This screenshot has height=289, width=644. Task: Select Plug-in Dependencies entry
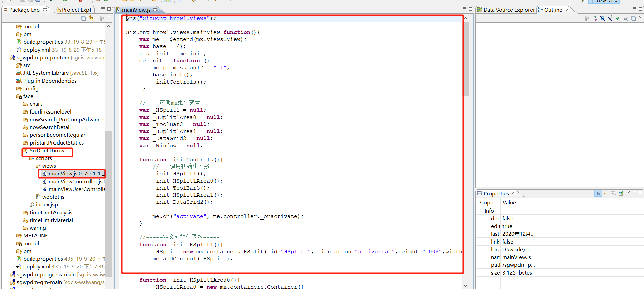click(46, 81)
